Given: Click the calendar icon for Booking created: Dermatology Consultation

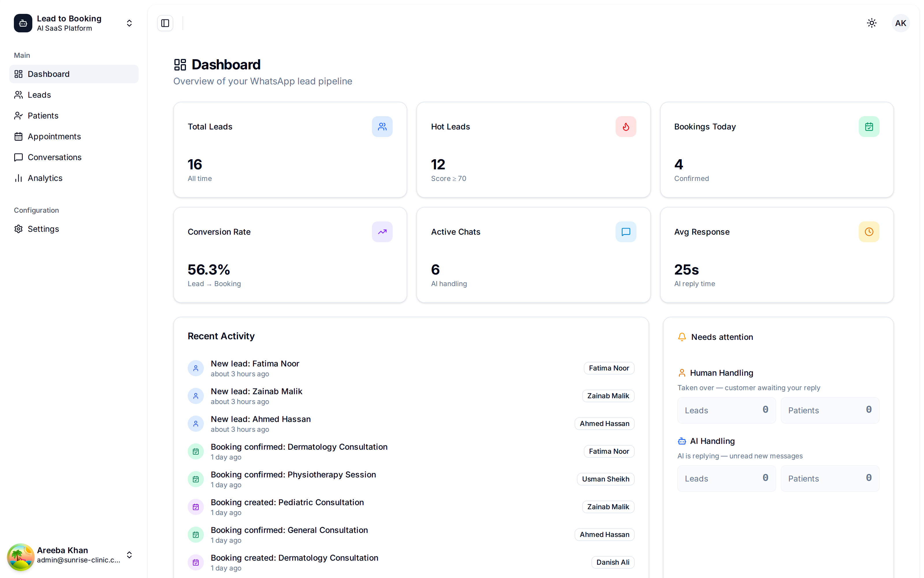Looking at the screenshot, I should click(195, 562).
